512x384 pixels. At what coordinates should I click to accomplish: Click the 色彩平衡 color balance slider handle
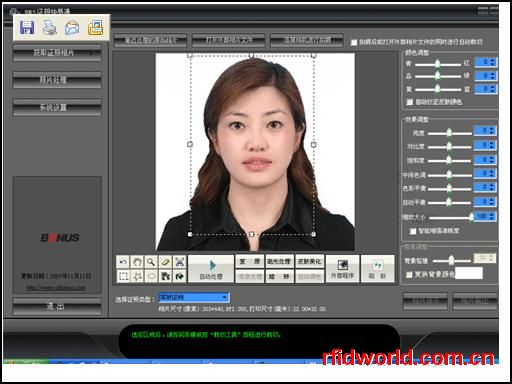point(449,188)
